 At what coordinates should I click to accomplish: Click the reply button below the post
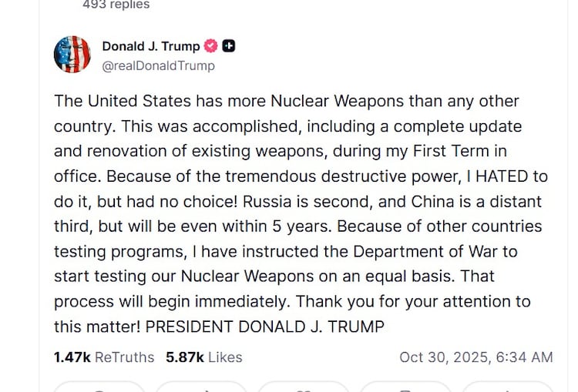click(x=98, y=387)
